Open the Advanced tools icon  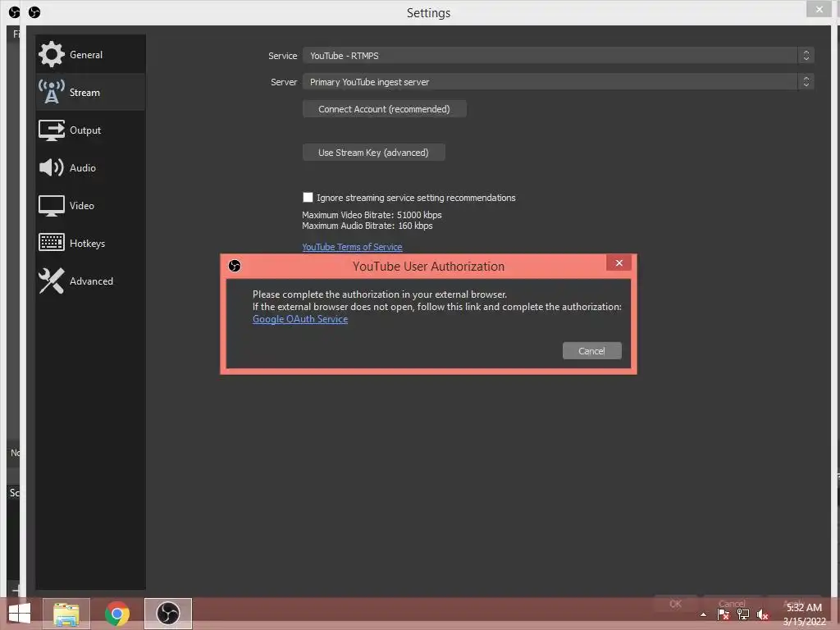click(52, 281)
